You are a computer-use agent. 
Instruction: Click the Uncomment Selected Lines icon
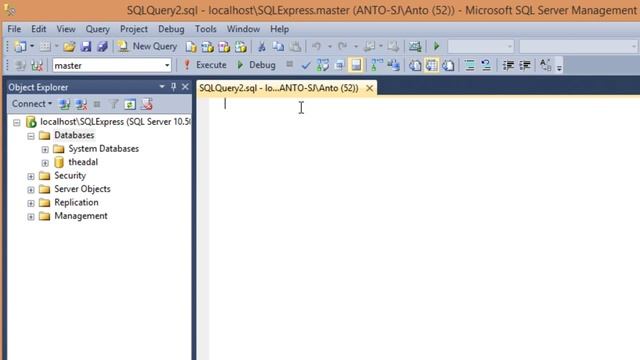coord(486,65)
